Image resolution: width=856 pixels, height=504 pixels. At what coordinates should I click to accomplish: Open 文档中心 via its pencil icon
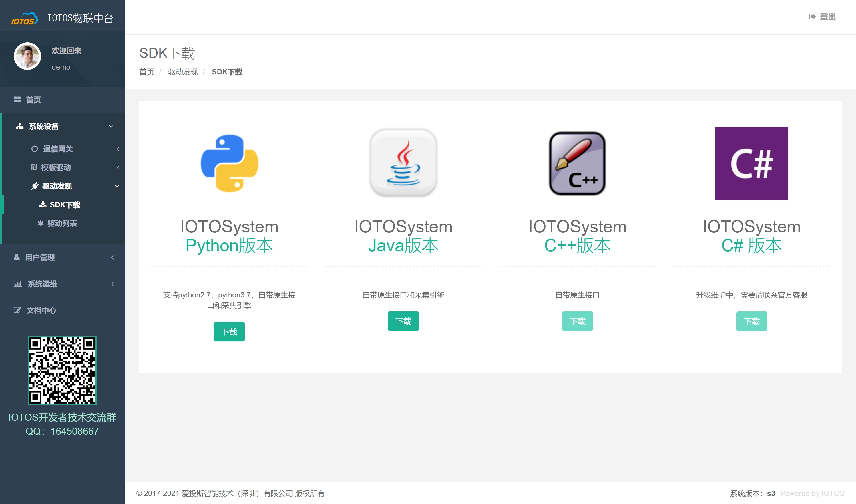click(x=18, y=310)
